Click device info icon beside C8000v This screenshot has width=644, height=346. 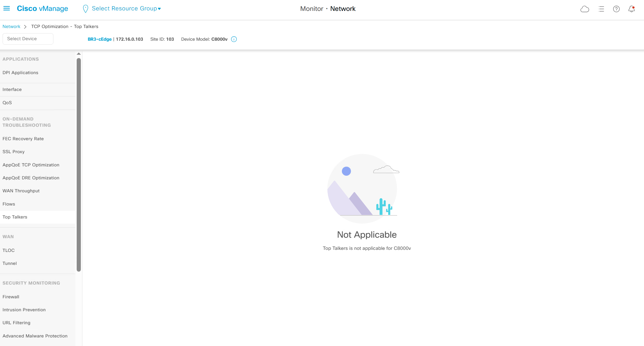point(234,39)
